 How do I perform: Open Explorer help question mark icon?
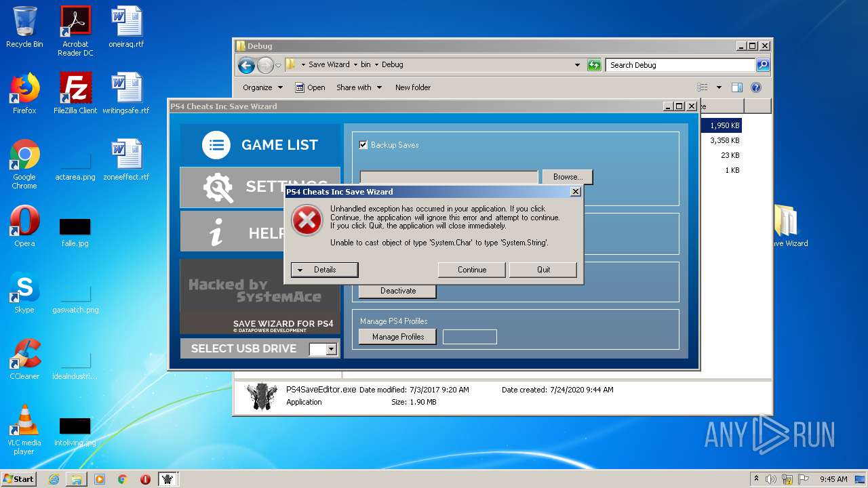coord(756,87)
